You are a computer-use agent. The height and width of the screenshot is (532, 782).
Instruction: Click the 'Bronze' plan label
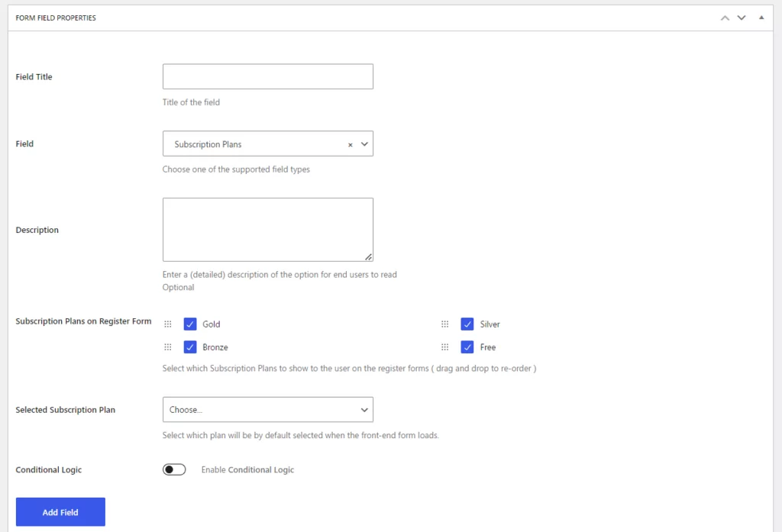click(215, 347)
